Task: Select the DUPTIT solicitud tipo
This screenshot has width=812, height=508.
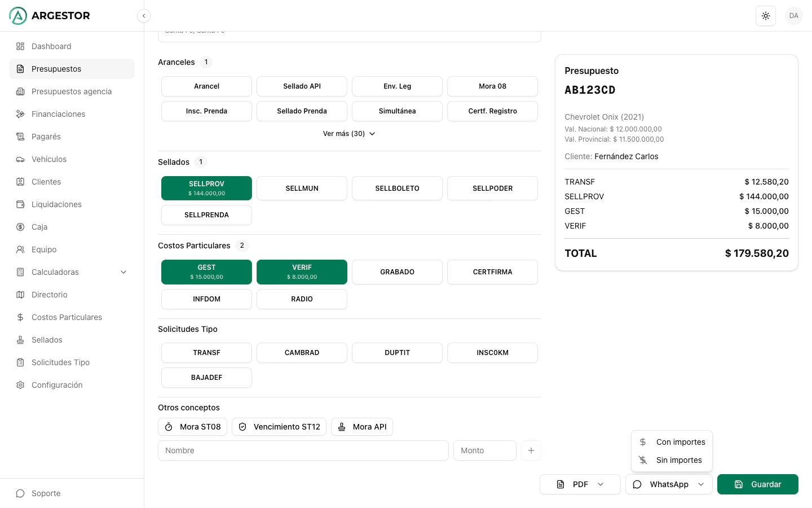Action: (397, 353)
